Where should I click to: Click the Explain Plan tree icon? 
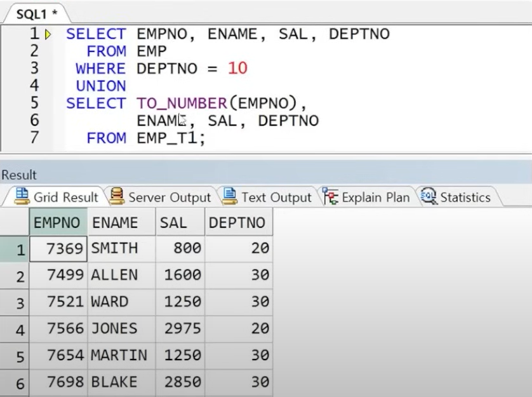[x=330, y=196]
